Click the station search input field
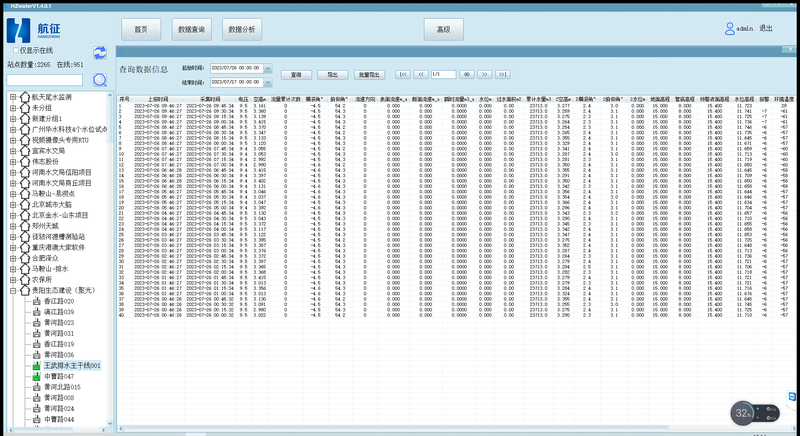Screen dimensions: 800x436 [x=44, y=80]
